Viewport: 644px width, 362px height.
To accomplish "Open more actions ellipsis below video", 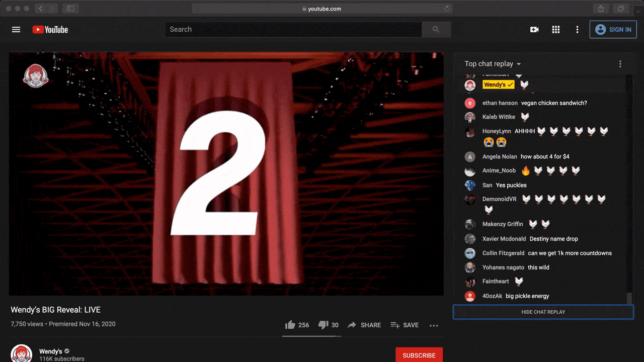I will point(434,325).
